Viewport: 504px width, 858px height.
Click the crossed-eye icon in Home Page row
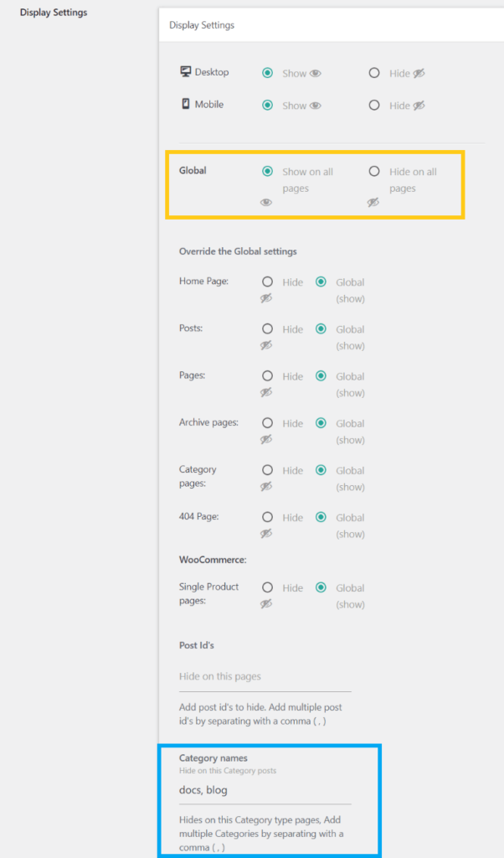[x=267, y=298]
